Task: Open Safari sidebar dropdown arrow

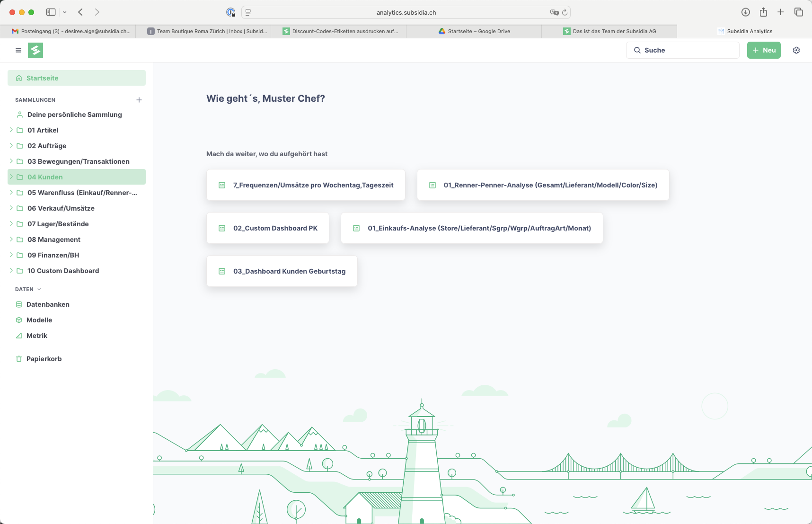Action: point(65,12)
